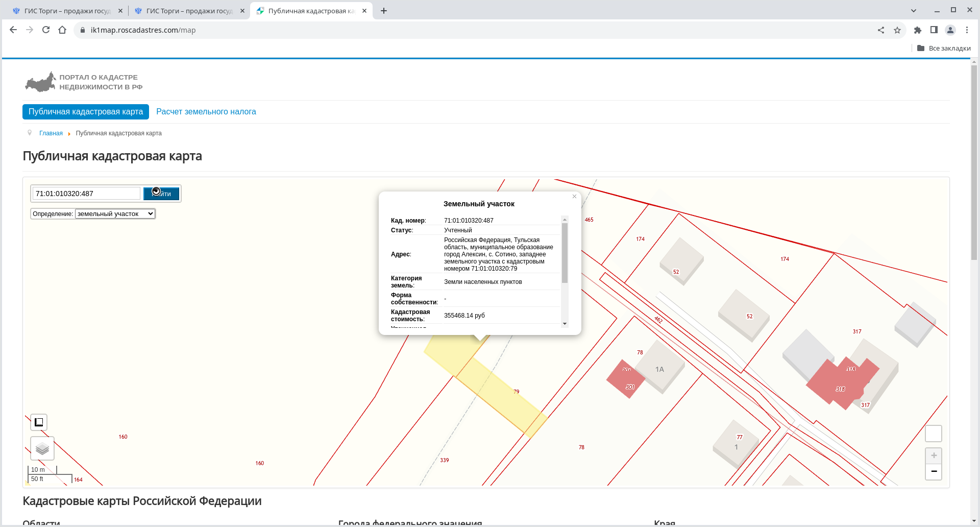Reload the page
The height and width of the screenshot is (527, 980).
click(46, 30)
